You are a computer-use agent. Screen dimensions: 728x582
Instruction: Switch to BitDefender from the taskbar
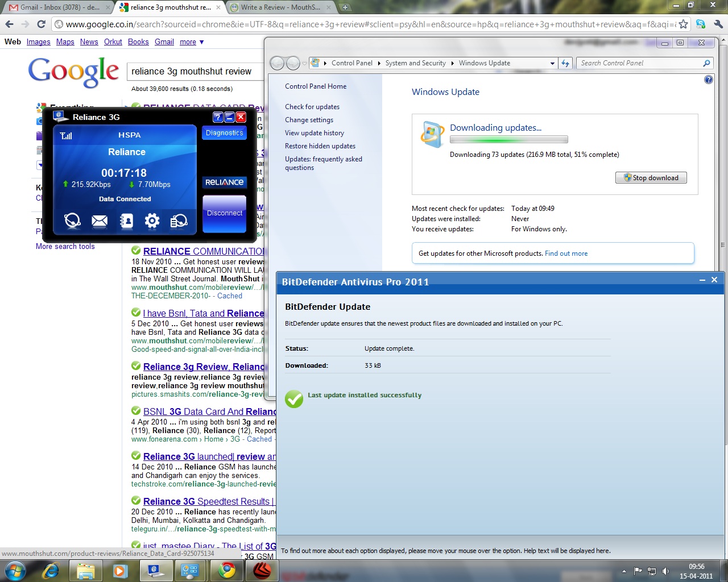click(x=261, y=571)
